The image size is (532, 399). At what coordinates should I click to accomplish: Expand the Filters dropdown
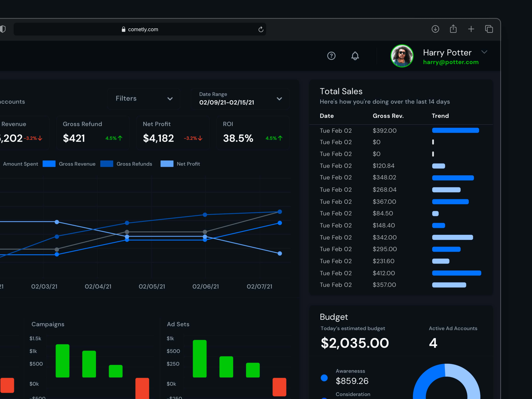click(144, 99)
